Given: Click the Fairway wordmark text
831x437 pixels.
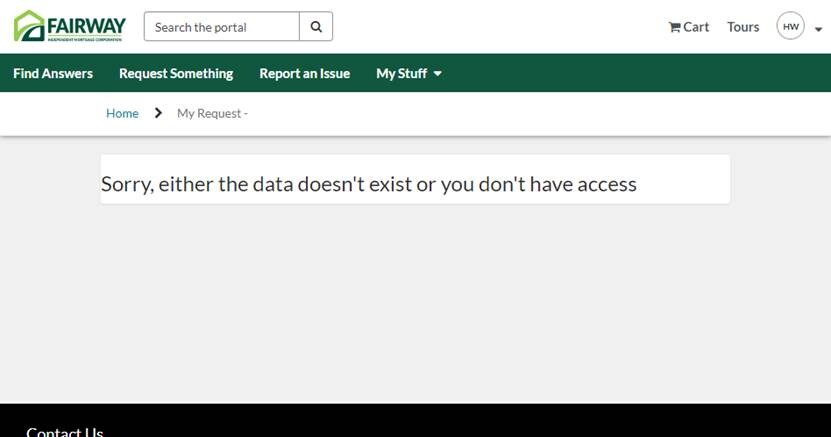Looking at the screenshot, I should [86, 25].
